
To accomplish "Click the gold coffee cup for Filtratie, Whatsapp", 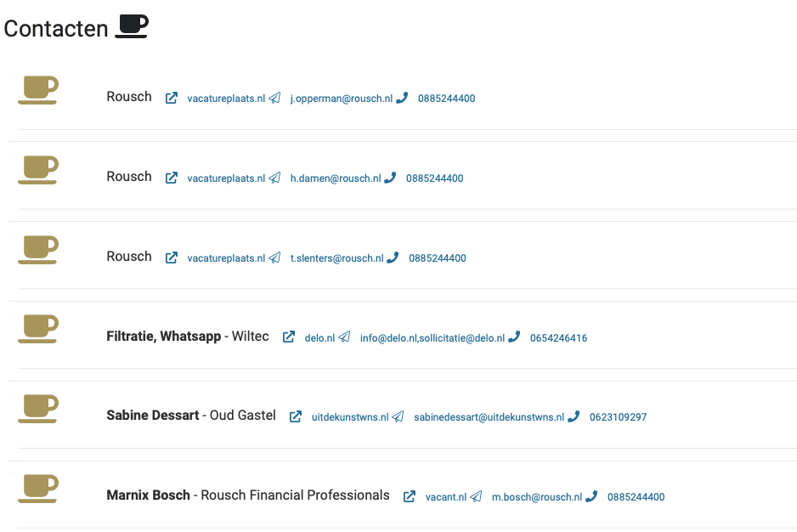I will pos(38,329).
